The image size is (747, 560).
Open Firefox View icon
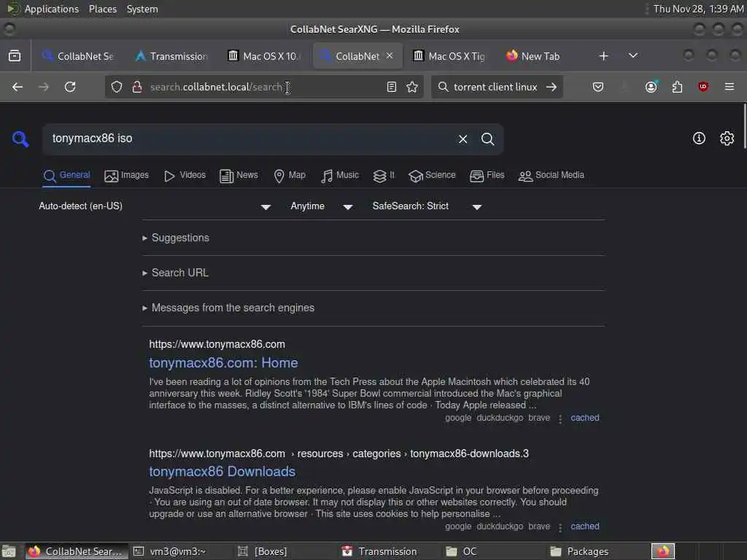(x=15, y=55)
